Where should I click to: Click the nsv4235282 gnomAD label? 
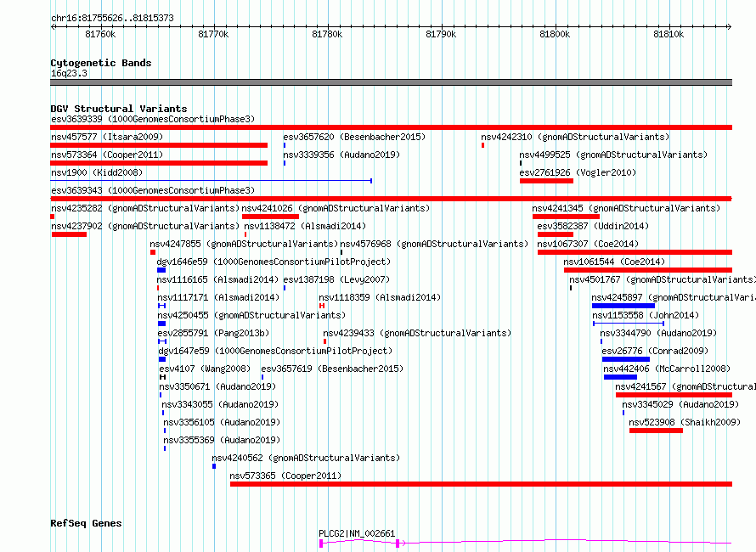coord(145,208)
